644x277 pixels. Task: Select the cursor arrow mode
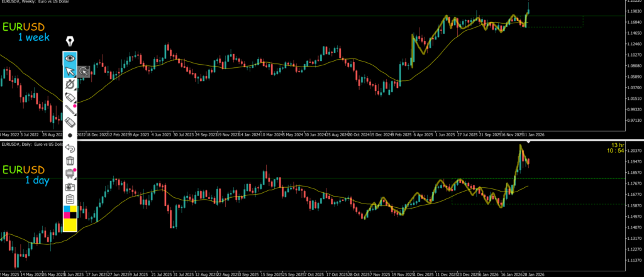coord(70,71)
